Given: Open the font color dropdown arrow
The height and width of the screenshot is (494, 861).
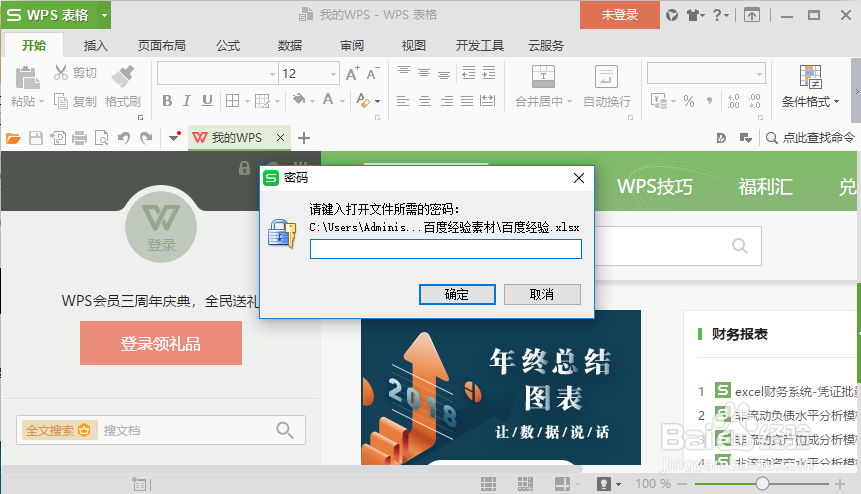Looking at the screenshot, I should pyautogui.click(x=342, y=102).
